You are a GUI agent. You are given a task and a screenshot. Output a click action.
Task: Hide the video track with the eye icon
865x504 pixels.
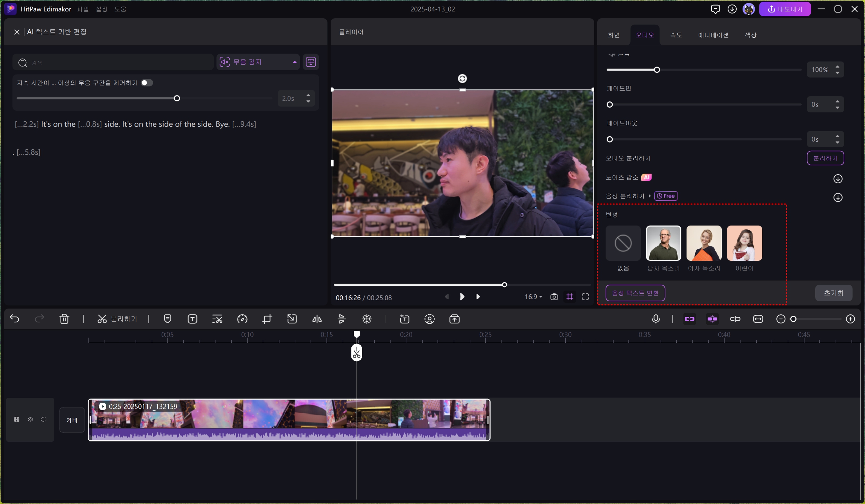point(30,420)
